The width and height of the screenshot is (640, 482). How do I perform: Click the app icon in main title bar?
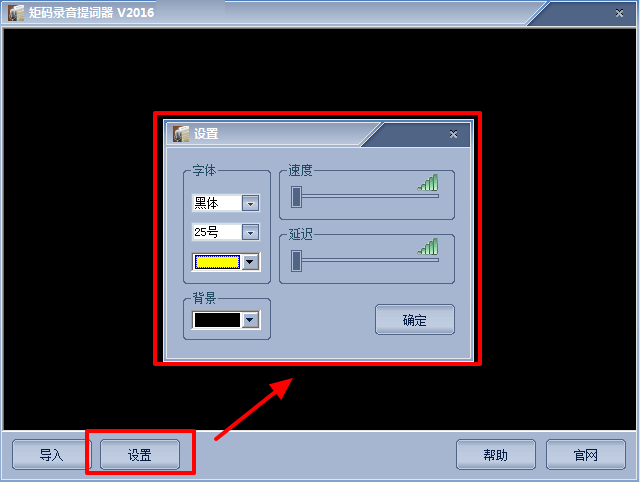(16, 13)
